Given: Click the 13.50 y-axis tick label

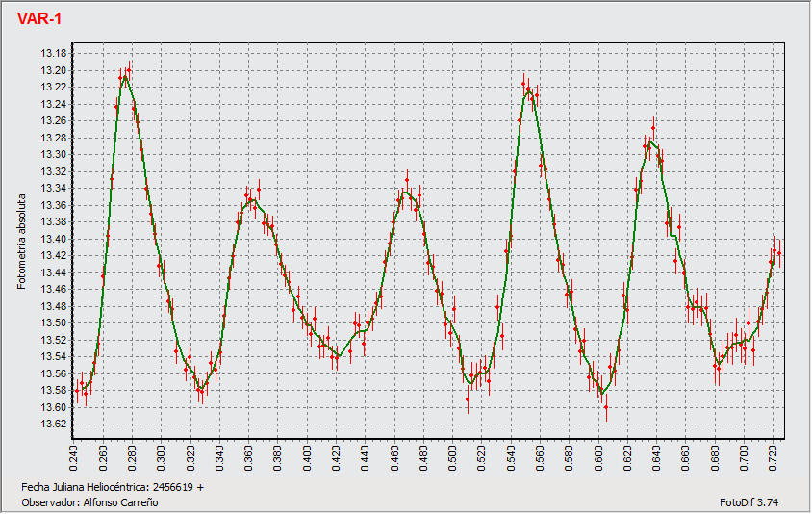Looking at the screenshot, I should point(53,323).
